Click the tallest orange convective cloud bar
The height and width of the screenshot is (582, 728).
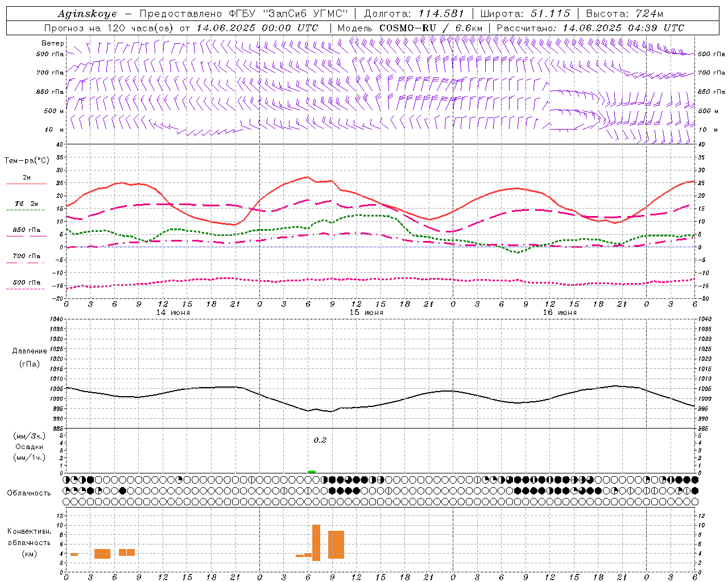coord(316,543)
